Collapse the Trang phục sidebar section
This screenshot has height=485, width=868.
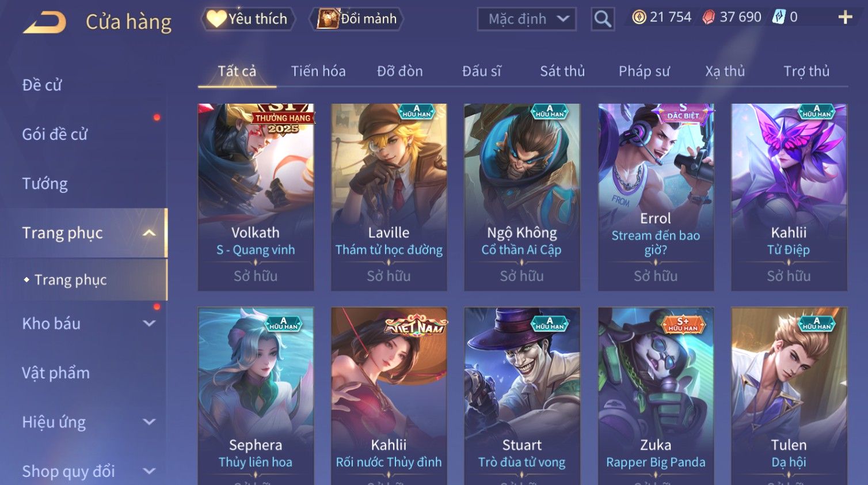149,233
